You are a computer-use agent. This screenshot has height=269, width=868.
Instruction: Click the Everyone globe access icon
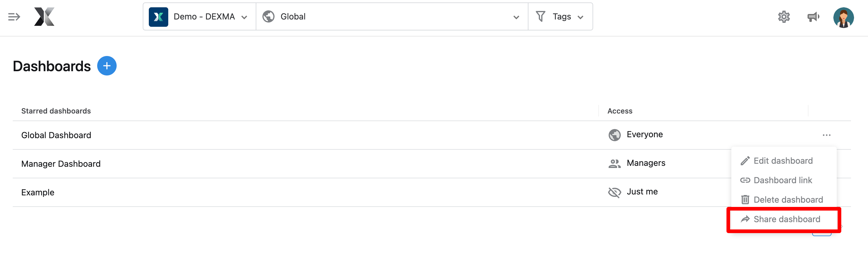(x=614, y=135)
